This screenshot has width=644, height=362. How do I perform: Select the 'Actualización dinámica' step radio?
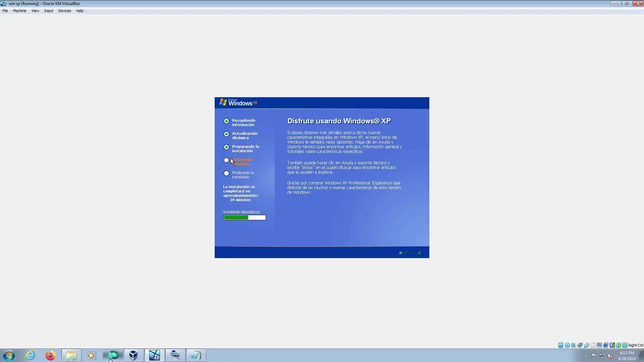(226, 134)
